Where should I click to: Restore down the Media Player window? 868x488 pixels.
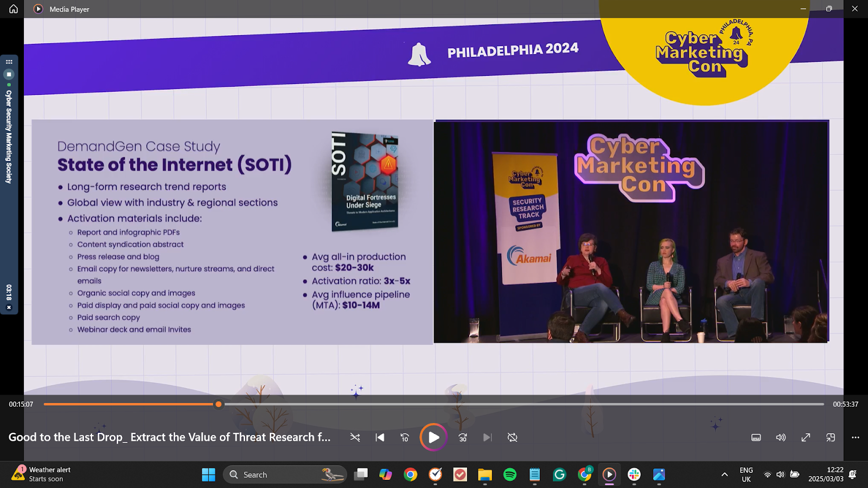[x=829, y=9]
